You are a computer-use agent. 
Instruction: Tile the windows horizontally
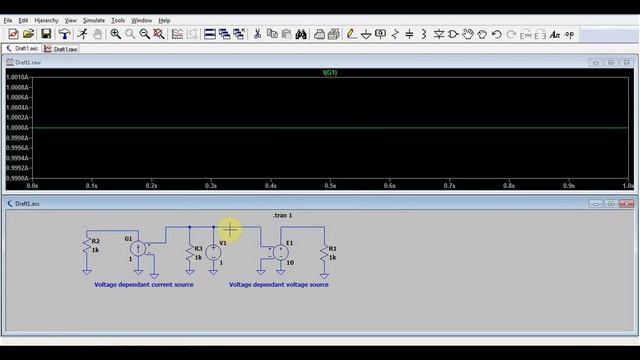coord(210,34)
